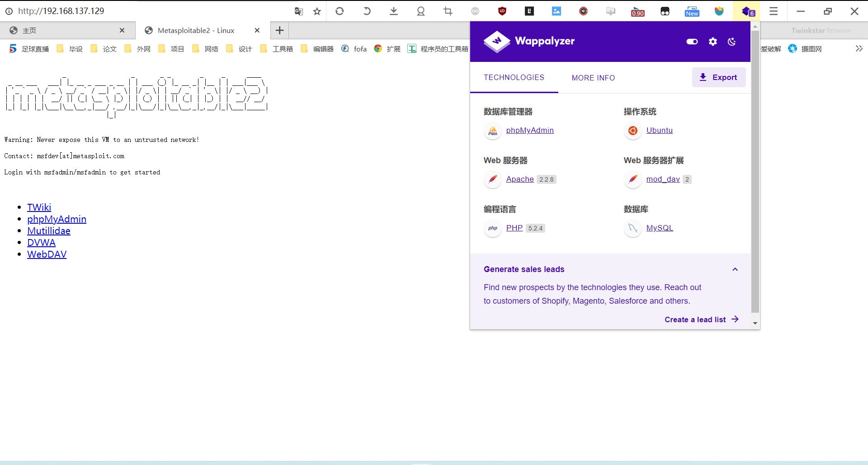Switch to the MORE INFO tab
Image resolution: width=868 pixels, height=465 pixels.
point(593,78)
